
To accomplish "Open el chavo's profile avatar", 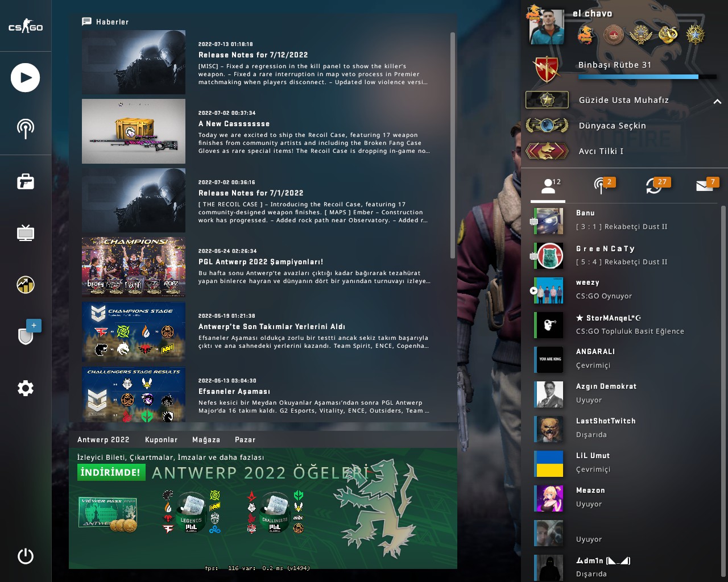I will (x=547, y=27).
